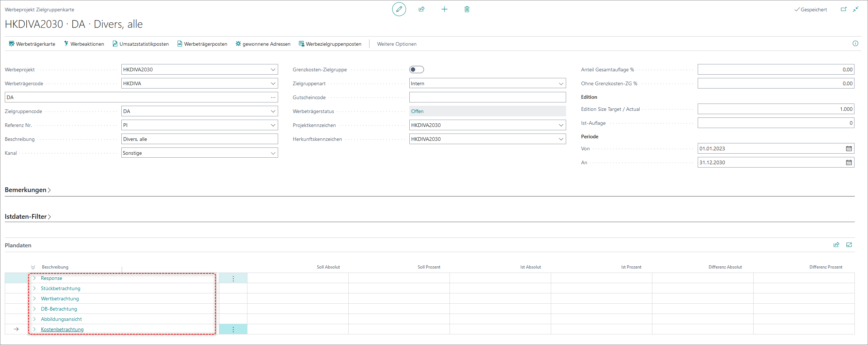Open Werbeträgerkarte action
Viewport: 868px width, 345px height.
[32, 44]
